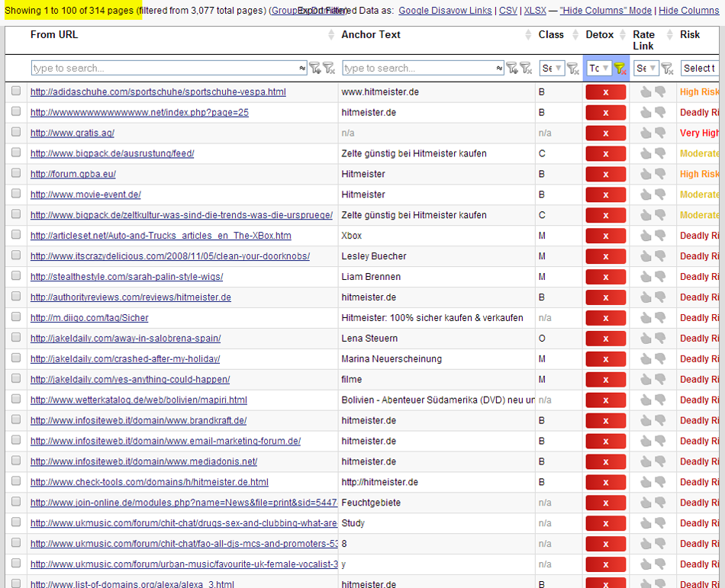Tick checkbox for bigpack.de ausrustung feed row

tap(16, 153)
